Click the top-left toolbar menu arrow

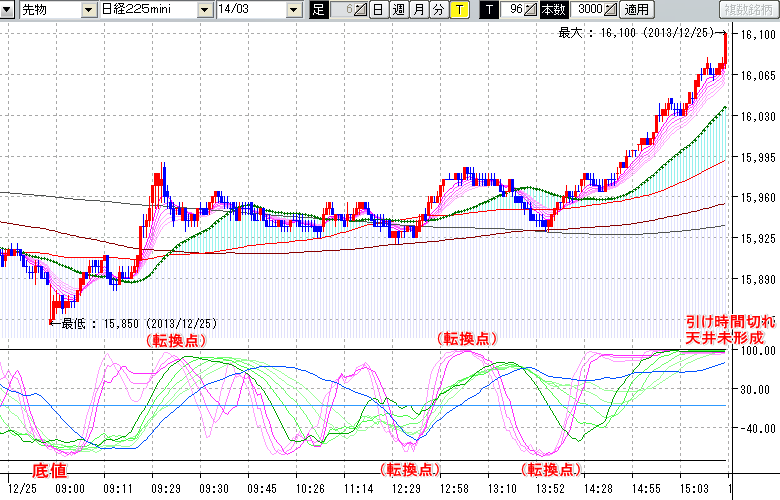[9, 10]
